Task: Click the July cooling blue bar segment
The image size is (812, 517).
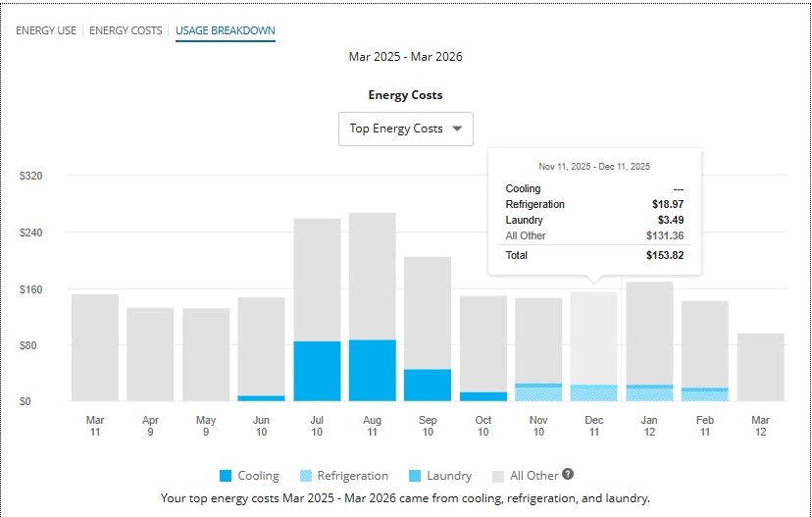Action: 317,371
